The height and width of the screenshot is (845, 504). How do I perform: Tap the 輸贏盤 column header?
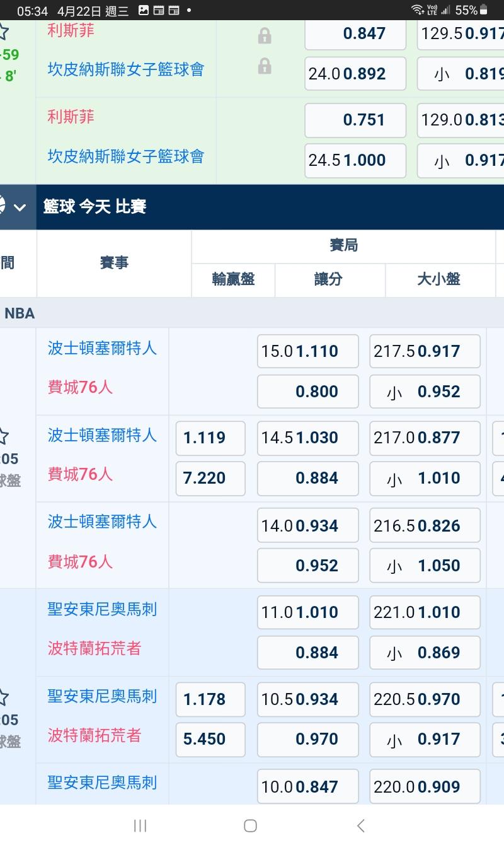pyautogui.click(x=233, y=279)
